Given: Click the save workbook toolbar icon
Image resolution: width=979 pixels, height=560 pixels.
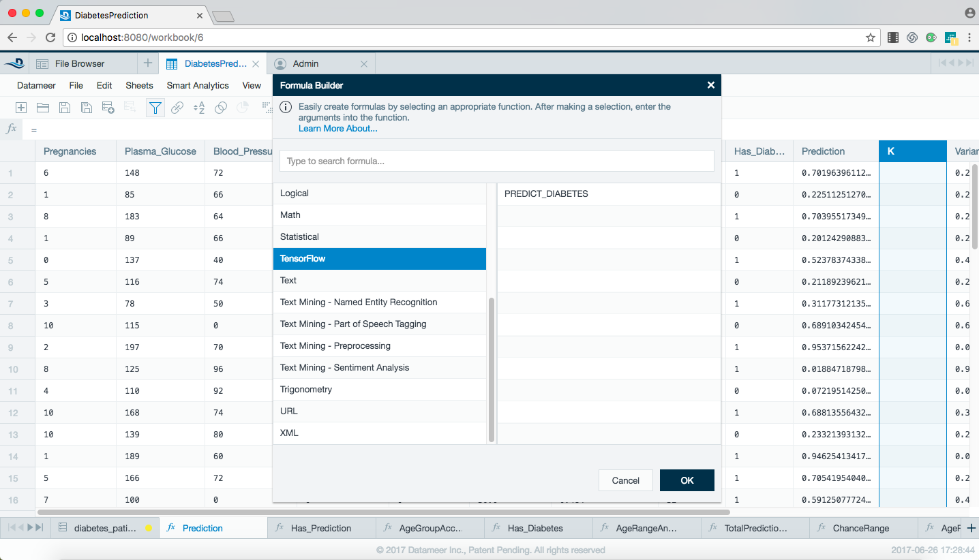Looking at the screenshot, I should 65,108.
